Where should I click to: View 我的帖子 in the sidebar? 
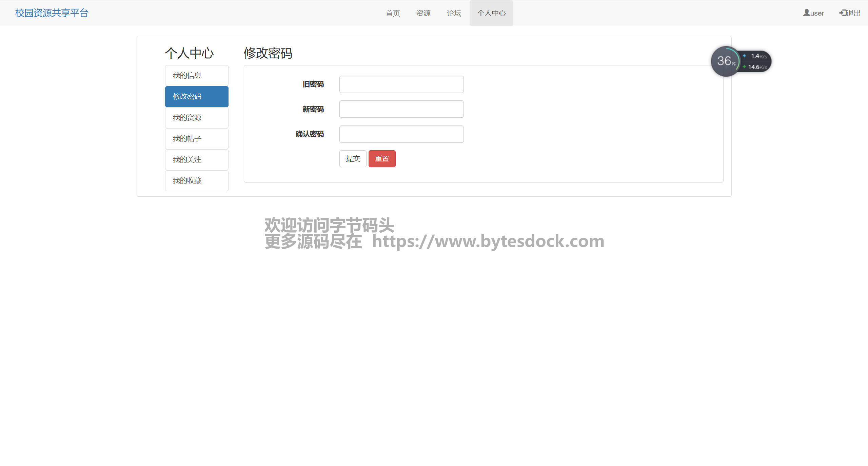(197, 139)
